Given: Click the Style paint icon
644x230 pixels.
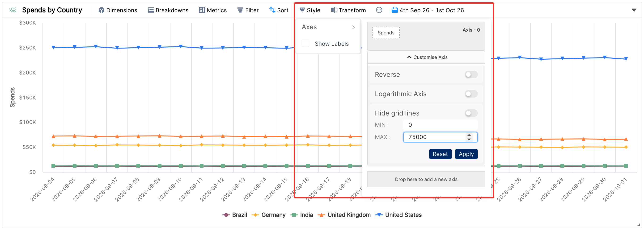Looking at the screenshot, I should coord(302,10).
